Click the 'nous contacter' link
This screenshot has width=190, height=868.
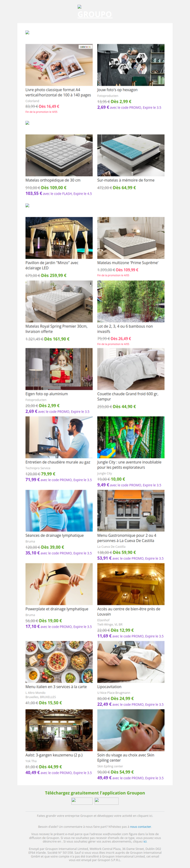click(x=141, y=827)
